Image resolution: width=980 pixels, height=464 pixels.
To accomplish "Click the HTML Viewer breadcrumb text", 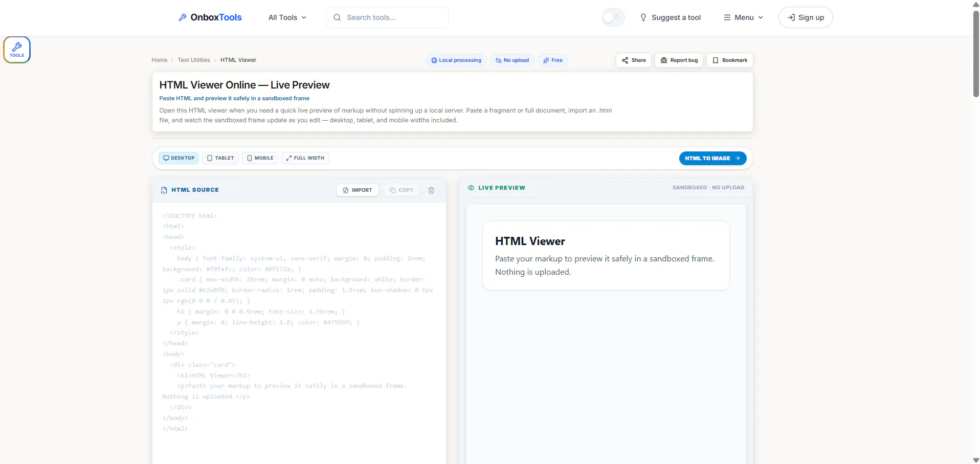I will [238, 60].
